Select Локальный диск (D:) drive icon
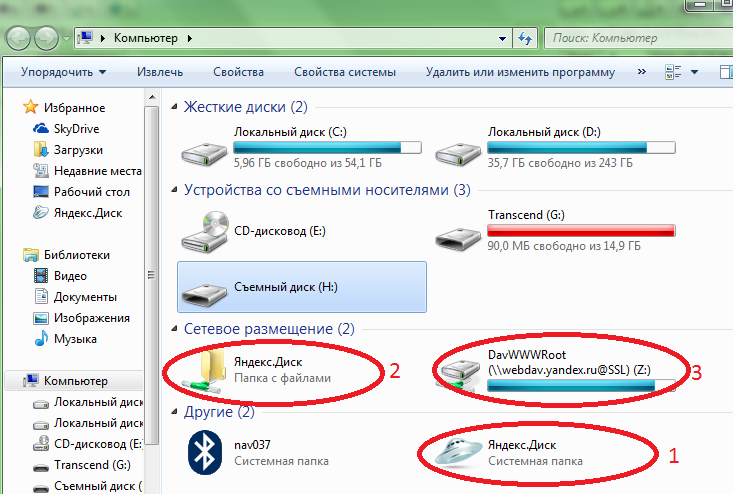This screenshot has height=499, width=733. click(x=458, y=153)
